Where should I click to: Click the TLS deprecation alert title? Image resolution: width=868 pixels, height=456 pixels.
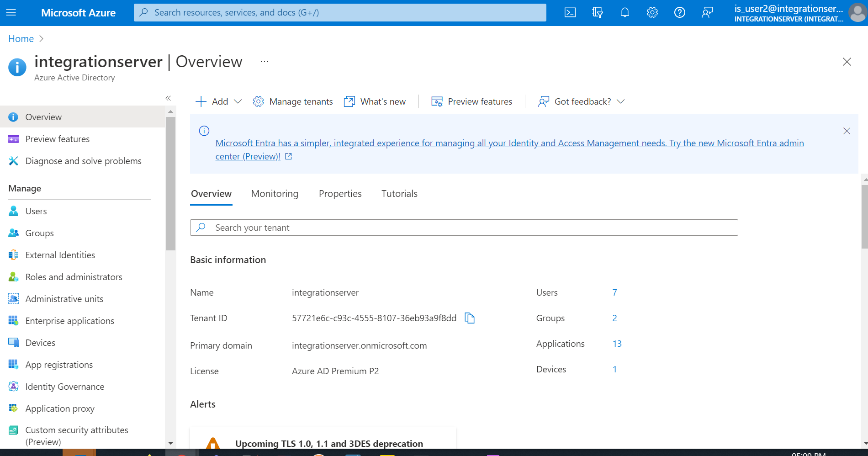pos(329,444)
